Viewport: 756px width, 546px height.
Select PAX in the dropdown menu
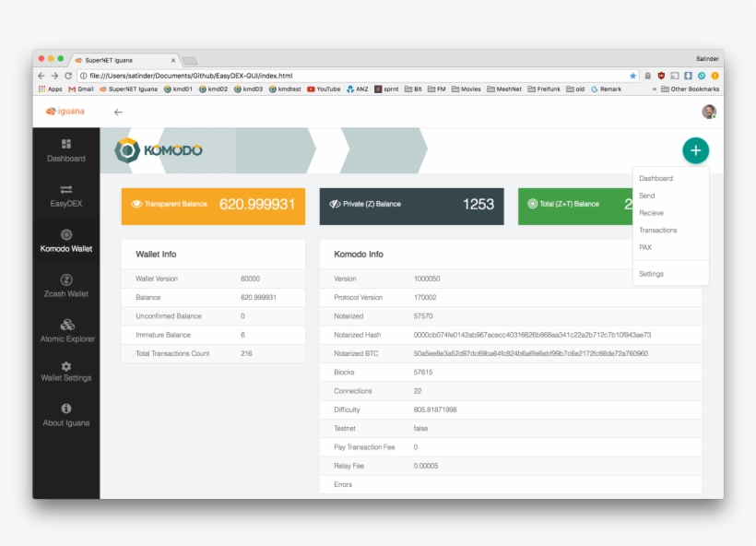[x=670, y=247]
